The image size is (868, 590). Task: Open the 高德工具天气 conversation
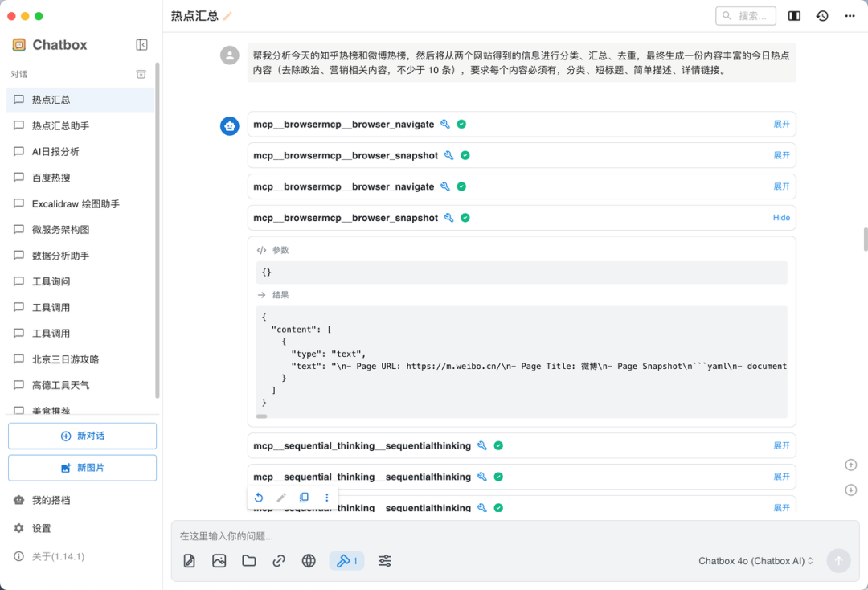80,385
